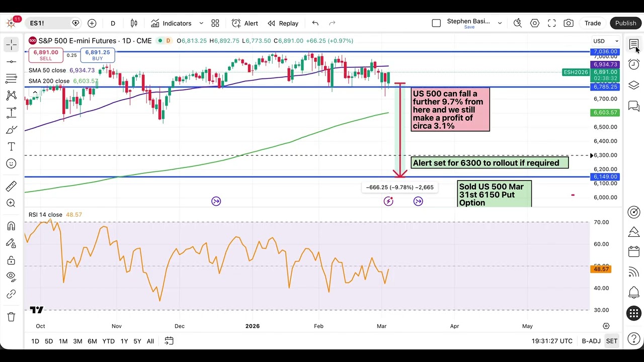Select the brush drawing tool
The image size is (644, 362).
[x=11, y=130]
